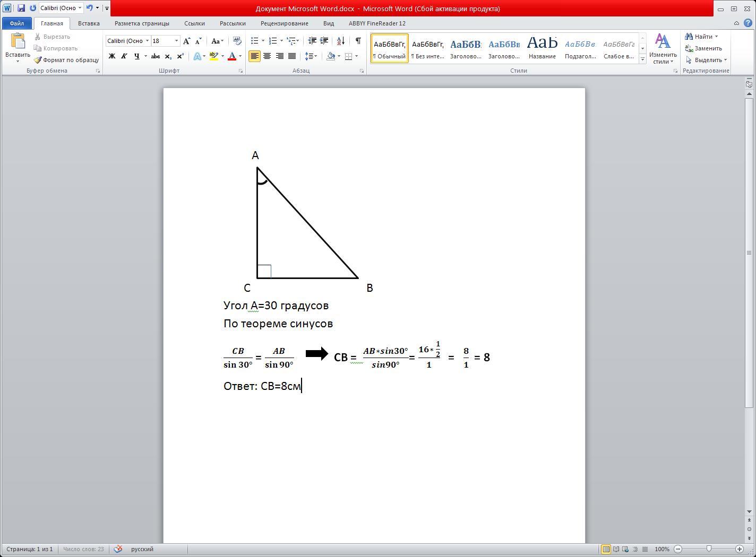The height and width of the screenshot is (557, 756).
Task: Decrease font size with Shrink Font icon
Action: [x=199, y=41]
